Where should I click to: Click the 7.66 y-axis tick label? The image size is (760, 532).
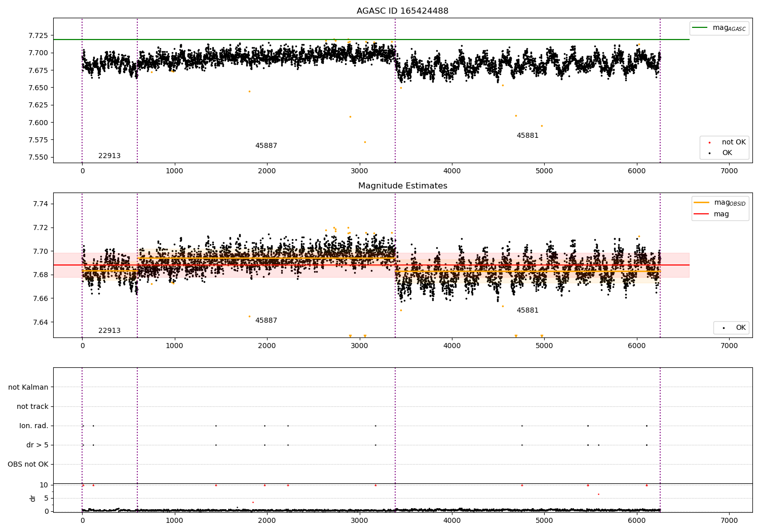click(41, 298)
